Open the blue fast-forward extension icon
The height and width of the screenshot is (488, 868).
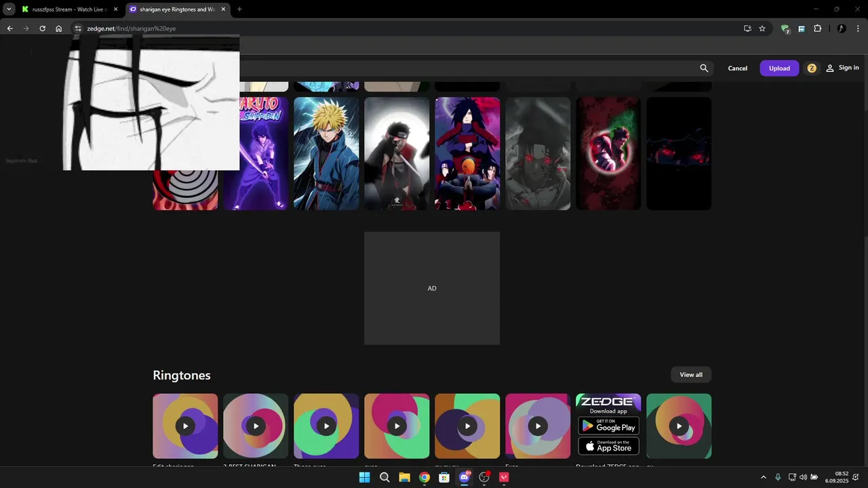coord(802,28)
